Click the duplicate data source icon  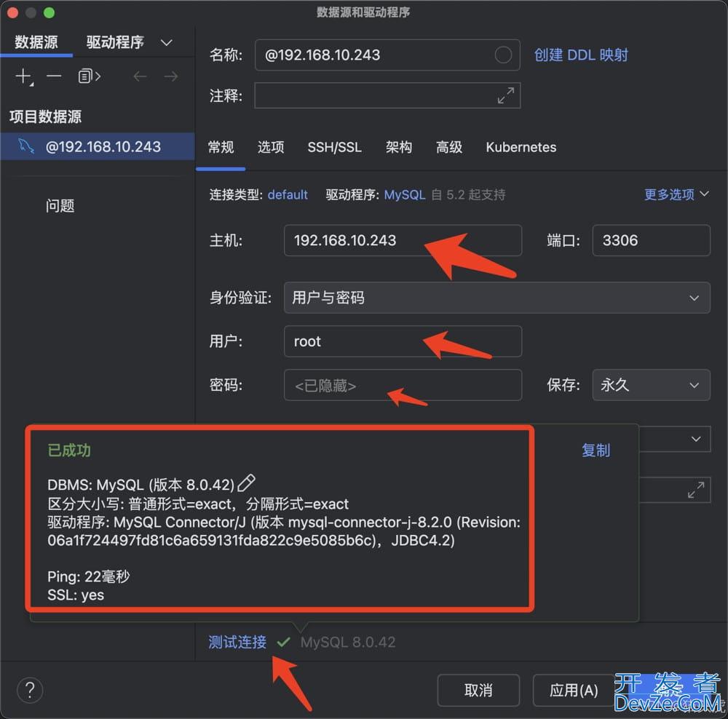pyautogui.click(x=89, y=76)
